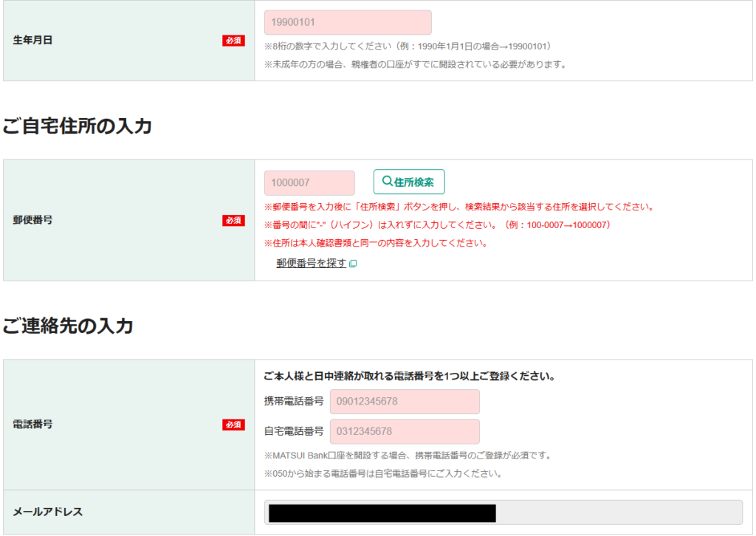This screenshot has width=756, height=536.
Task: Click the ご自宅住所の入力 section heading
Action: coord(77,126)
